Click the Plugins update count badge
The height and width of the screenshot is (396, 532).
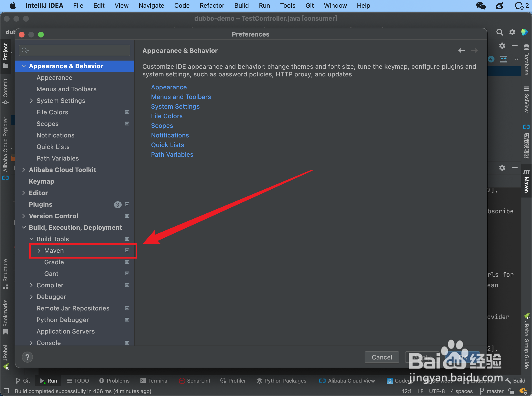tap(117, 204)
